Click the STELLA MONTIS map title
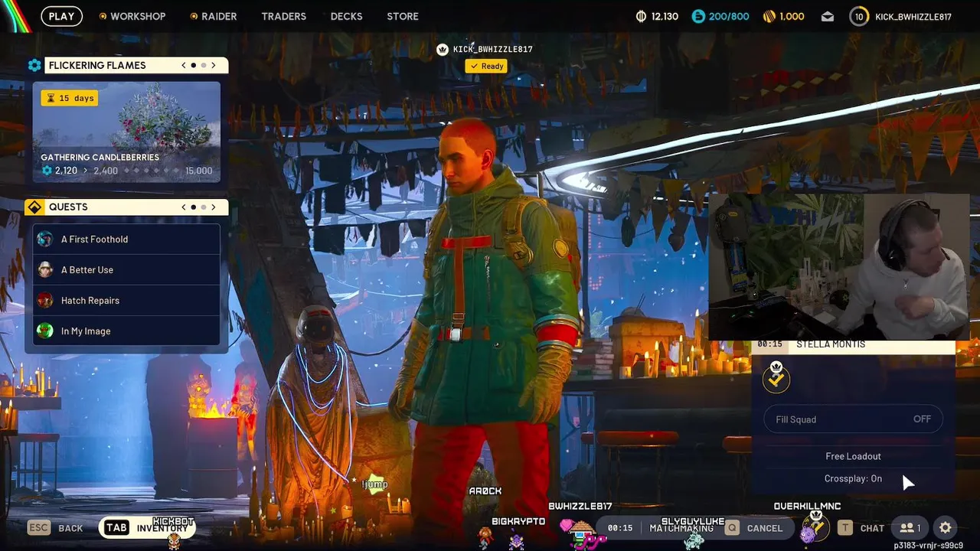Screen dimensions: 980x551 pyautogui.click(x=831, y=344)
